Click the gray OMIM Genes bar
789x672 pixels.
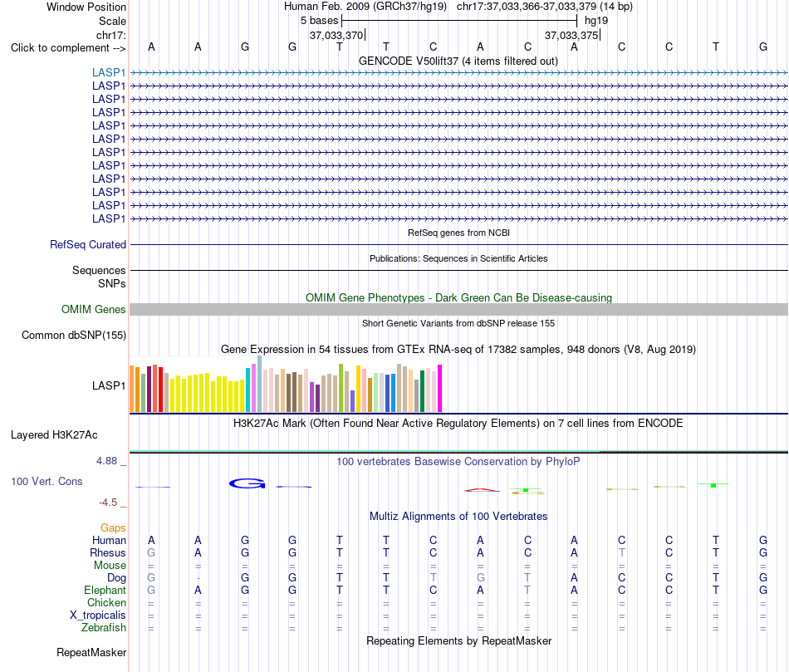click(458, 310)
